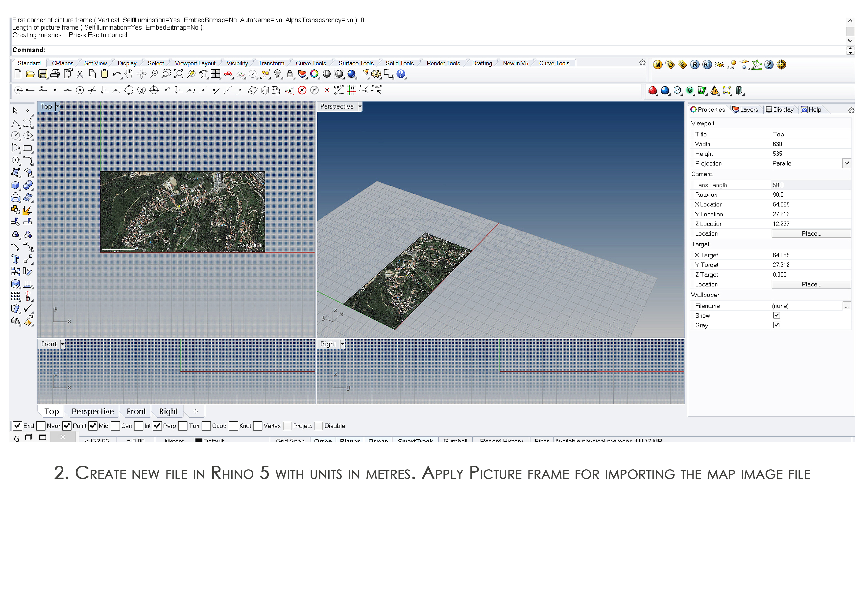
Task: Enable the Near osnap checkbox
Action: click(41, 426)
